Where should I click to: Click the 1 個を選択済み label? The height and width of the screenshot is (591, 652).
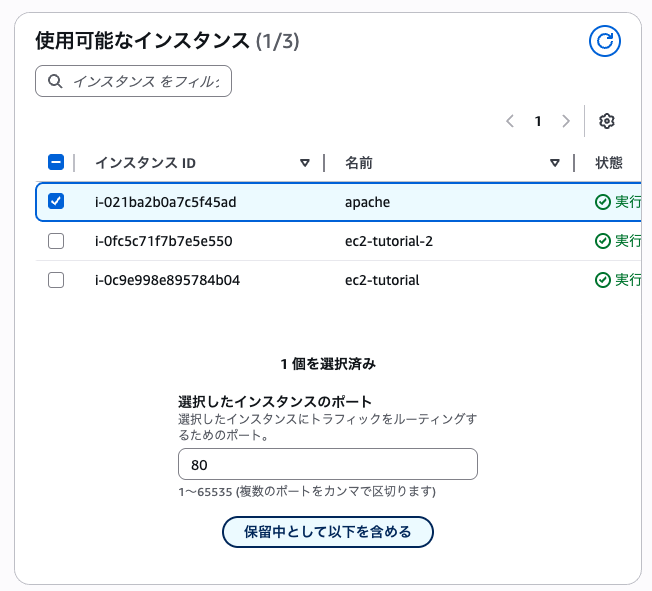point(328,364)
